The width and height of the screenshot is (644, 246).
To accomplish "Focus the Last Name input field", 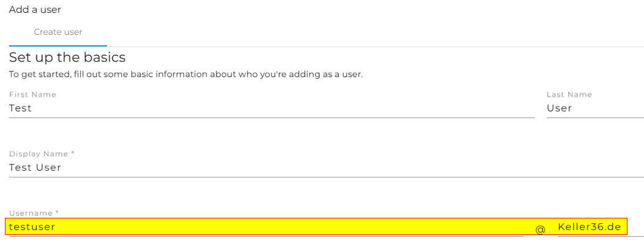I will point(594,108).
